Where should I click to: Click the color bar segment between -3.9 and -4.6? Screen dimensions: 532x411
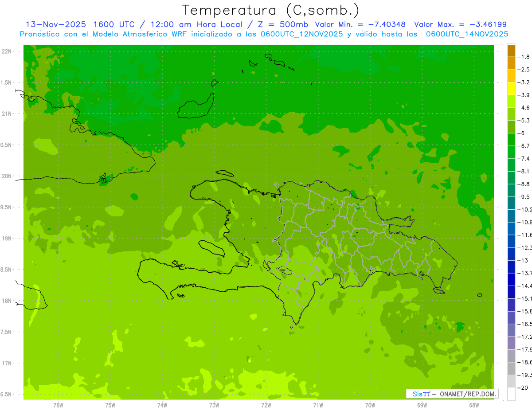point(511,102)
